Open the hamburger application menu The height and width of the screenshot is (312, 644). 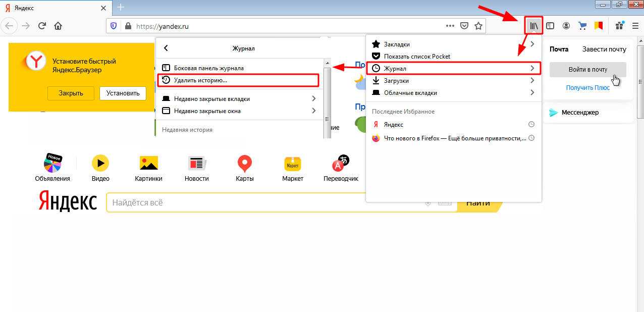pos(635,26)
